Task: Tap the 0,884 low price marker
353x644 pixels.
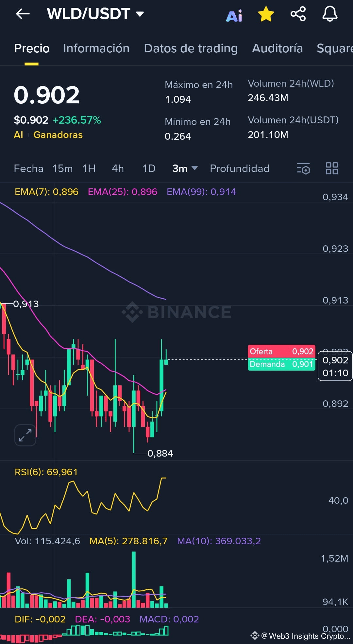Action: pyautogui.click(x=160, y=453)
